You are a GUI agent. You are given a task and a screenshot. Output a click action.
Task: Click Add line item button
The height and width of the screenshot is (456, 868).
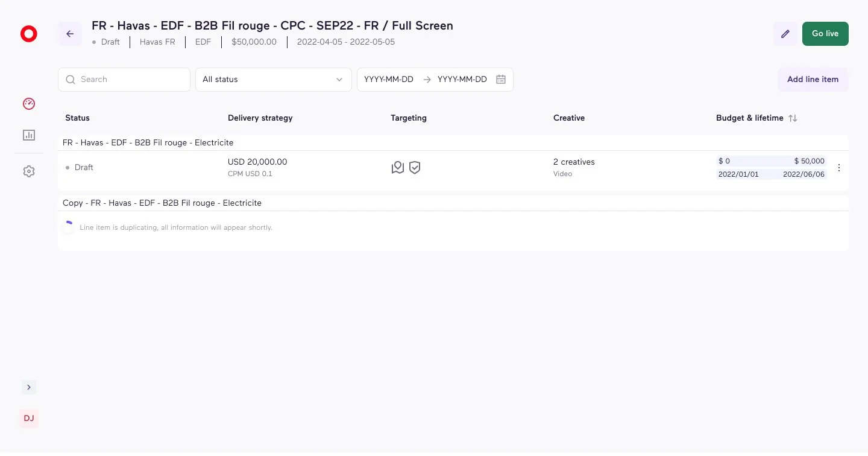click(x=813, y=80)
